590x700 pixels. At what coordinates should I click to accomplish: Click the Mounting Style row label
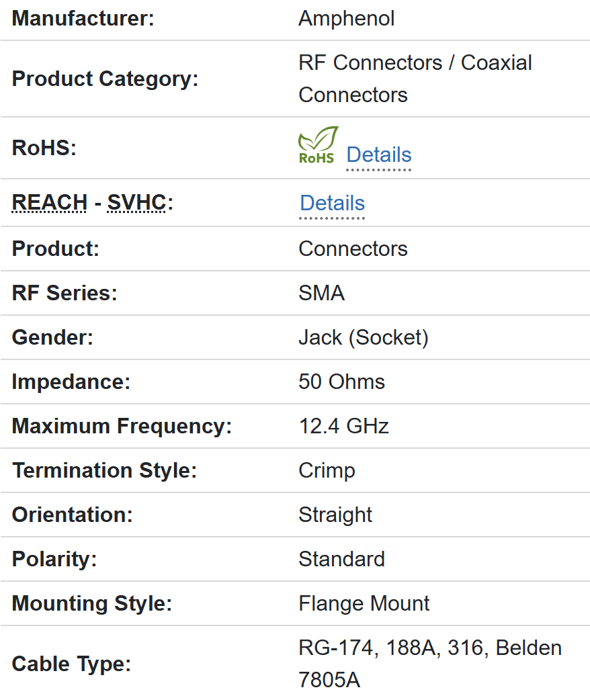coord(92,603)
